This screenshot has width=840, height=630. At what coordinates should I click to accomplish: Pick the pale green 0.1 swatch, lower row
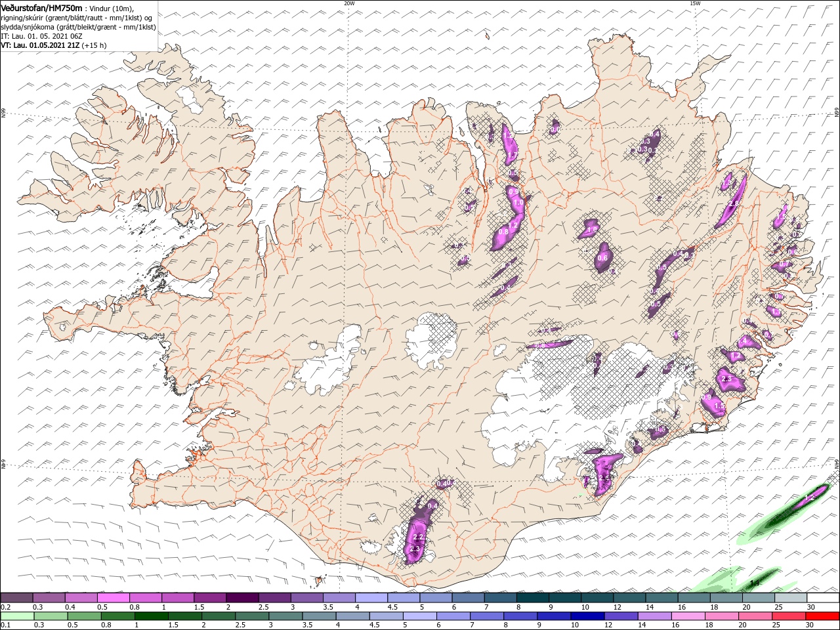click(x=17, y=616)
